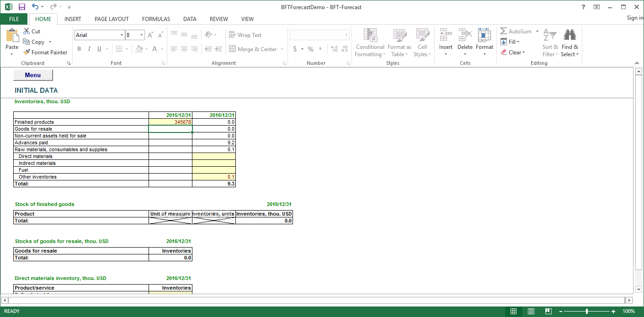Screen dimensions: 644x317
Task: Decrease font size with the small A icon
Action: 160,35
